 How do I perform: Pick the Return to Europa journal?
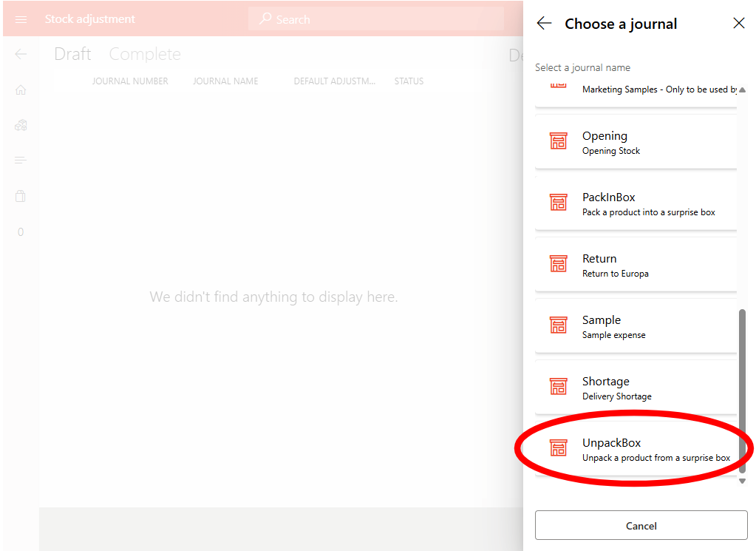[x=636, y=265]
